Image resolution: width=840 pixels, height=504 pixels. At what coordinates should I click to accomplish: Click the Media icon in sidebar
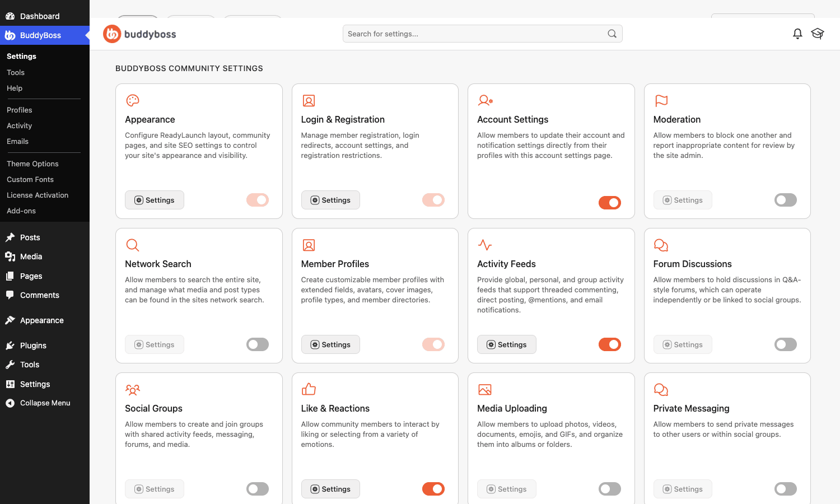pyautogui.click(x=10, y=256)
